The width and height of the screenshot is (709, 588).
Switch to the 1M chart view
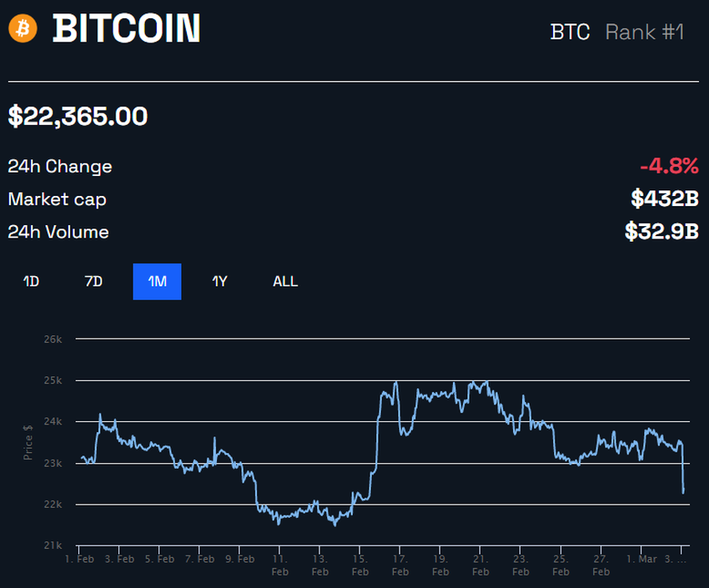tap(157, 281)
